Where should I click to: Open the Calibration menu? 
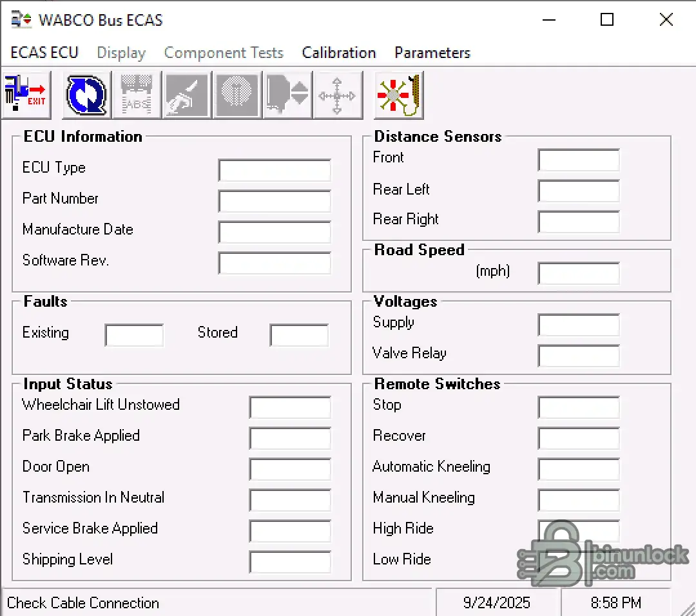tap(339, 52)
